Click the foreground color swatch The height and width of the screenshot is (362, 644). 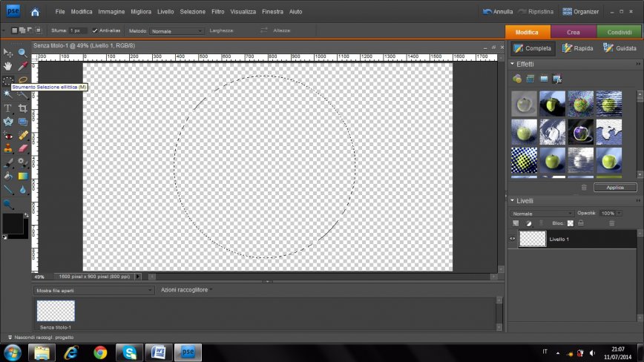click(12, 223)
